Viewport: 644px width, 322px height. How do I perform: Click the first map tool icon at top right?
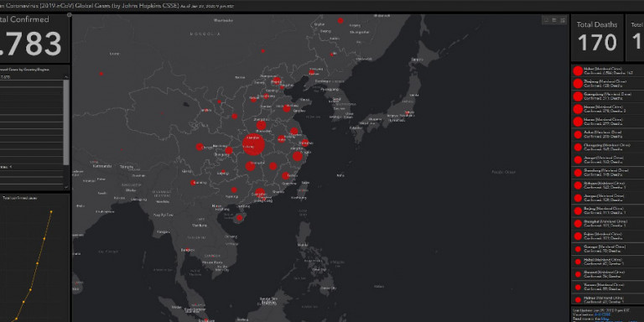pyautogui.click(x=546, y=20)
